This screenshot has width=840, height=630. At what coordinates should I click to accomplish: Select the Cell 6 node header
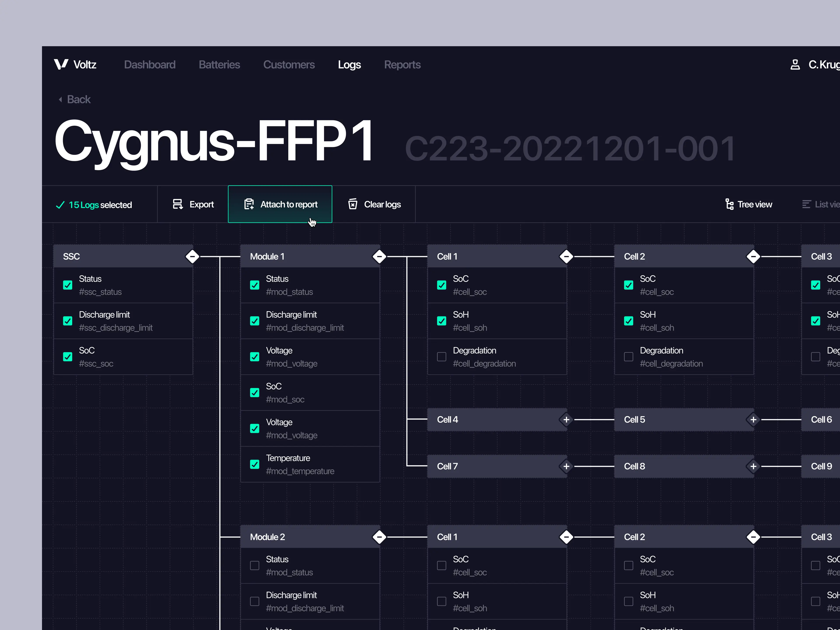(821, 420)
